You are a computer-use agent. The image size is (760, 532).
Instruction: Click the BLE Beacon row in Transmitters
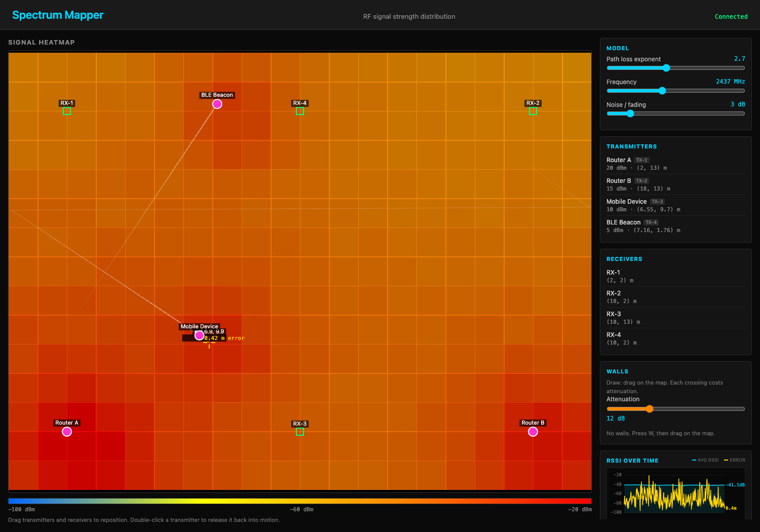[676, 226]
